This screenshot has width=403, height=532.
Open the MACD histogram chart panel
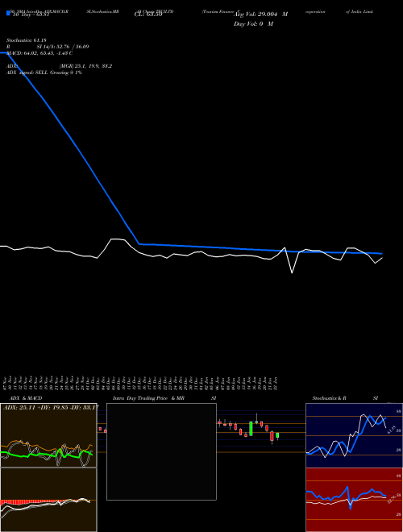pos(48,500)
